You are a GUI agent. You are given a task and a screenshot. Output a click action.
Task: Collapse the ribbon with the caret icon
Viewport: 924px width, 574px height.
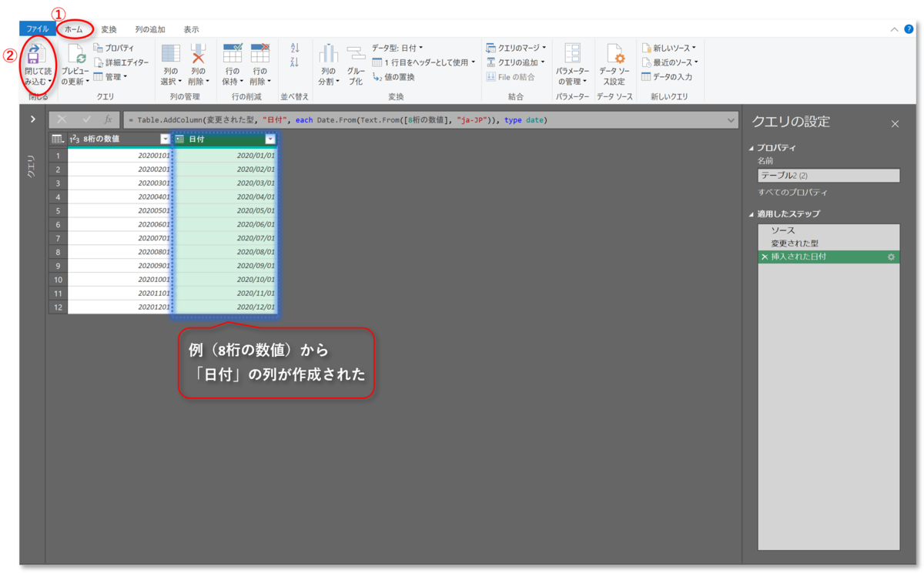coord(894,29)
